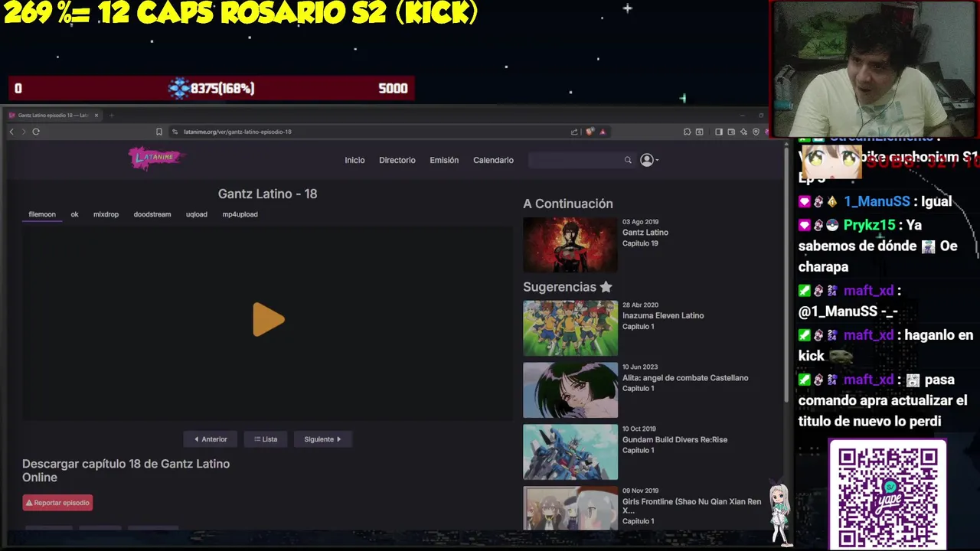Viewport: 980px width, 551px height.
Task: Open the Girls Frontline title link
Action: point(691,506)
